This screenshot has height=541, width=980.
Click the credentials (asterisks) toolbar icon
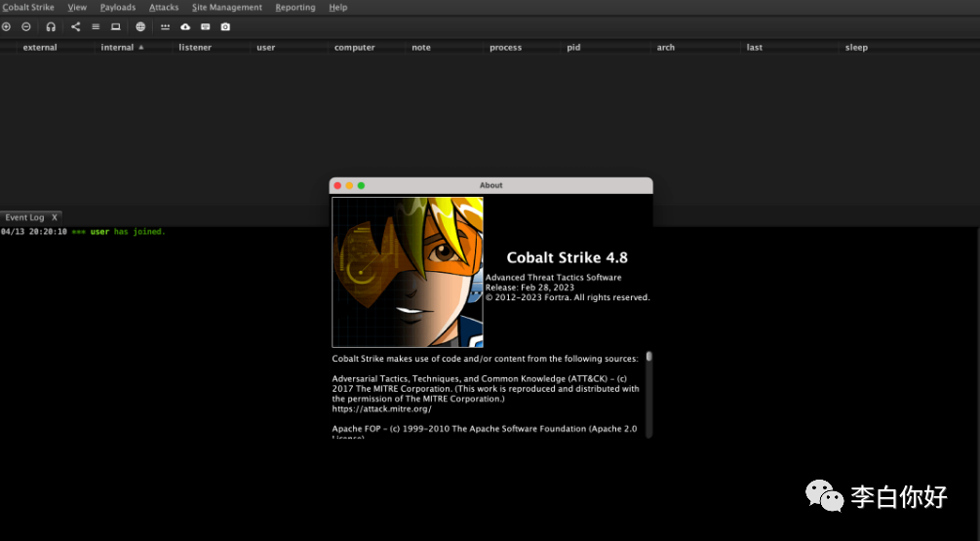click(165, 27)
